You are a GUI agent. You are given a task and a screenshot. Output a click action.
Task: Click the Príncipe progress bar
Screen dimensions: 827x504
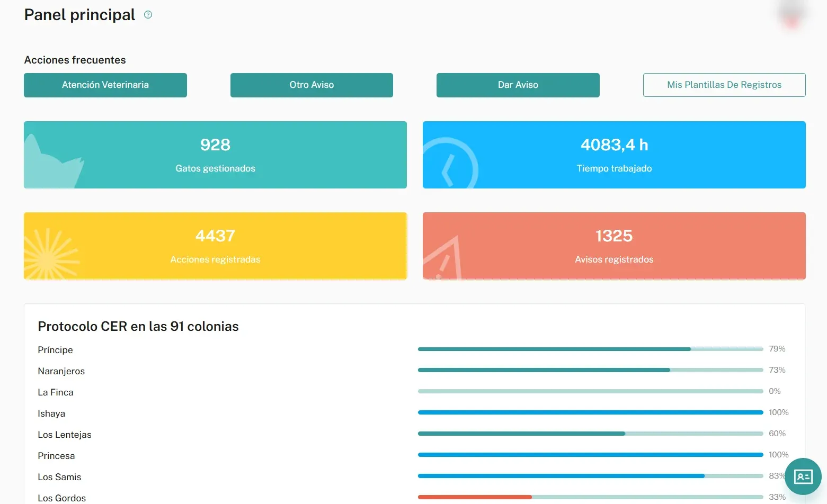(x=591, y=349)
